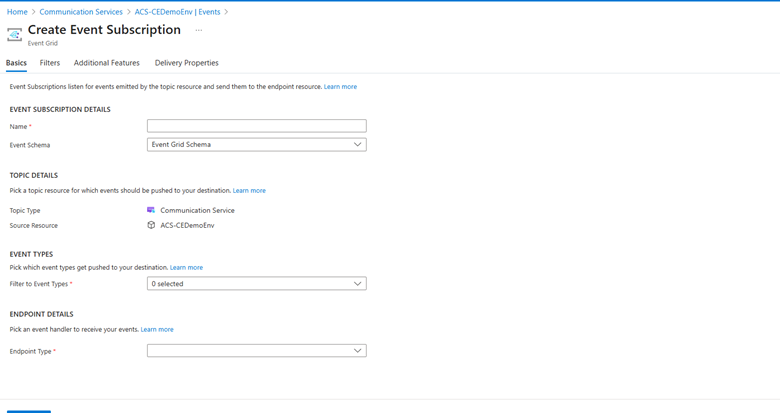This screenshot has height=413, width=780.
Task: Click the Communication Service topic type text
Action: click(197, 210)
